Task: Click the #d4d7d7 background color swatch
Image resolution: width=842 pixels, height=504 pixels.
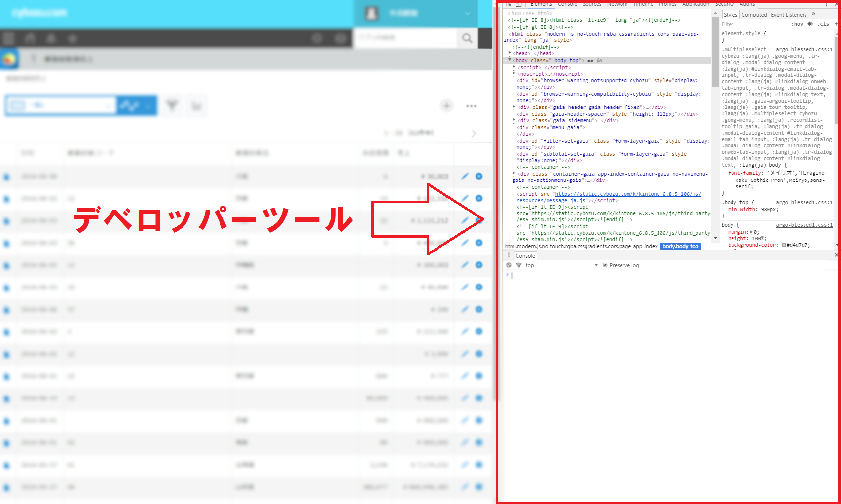Action: (784, 245)
